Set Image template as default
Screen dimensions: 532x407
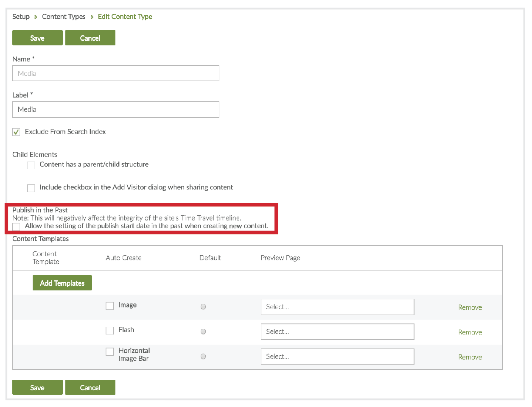pyautogui.click(x=203, y=307)
